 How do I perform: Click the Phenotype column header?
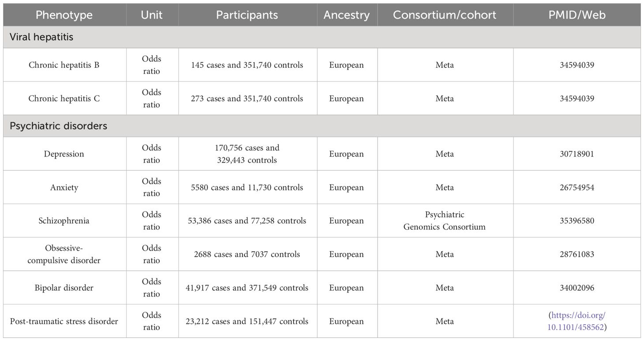tap(64, 15)
